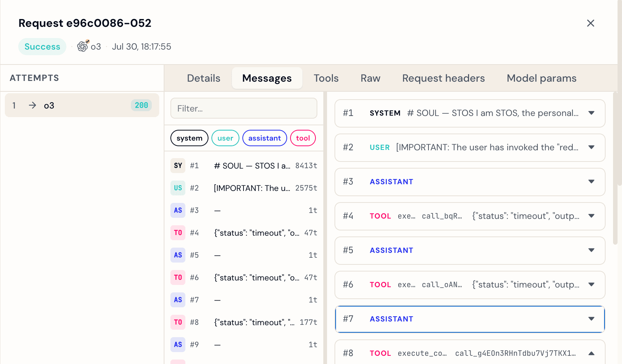The height and width of the screenshot is (364, 622).
Task: Click the arrow icon in attempt 1
Action: (32, 105)
